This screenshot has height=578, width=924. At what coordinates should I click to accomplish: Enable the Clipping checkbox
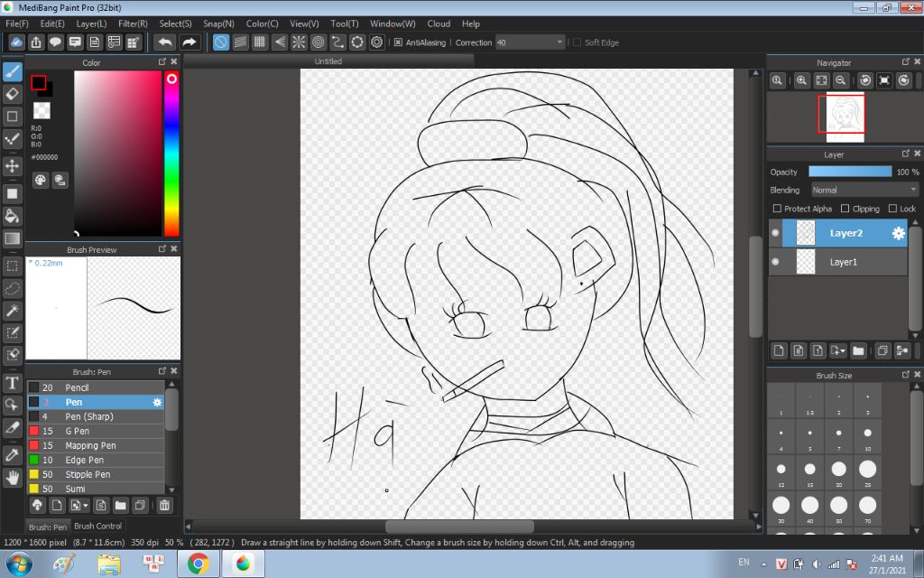click(x=845, y=209)
